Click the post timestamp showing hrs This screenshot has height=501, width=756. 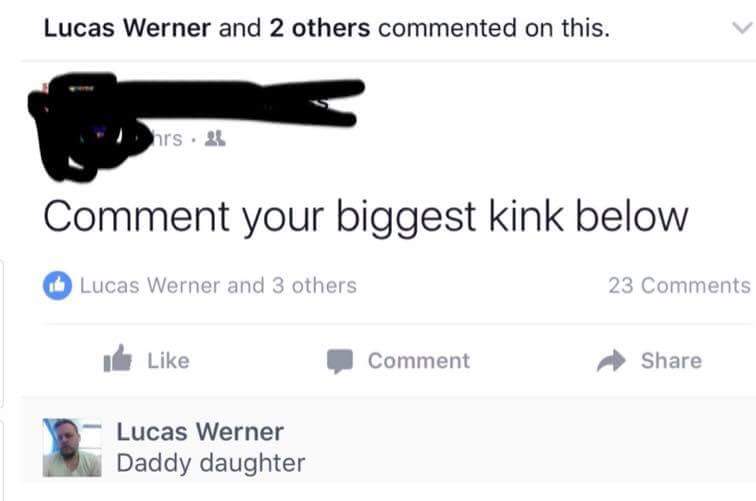(166, 139)
